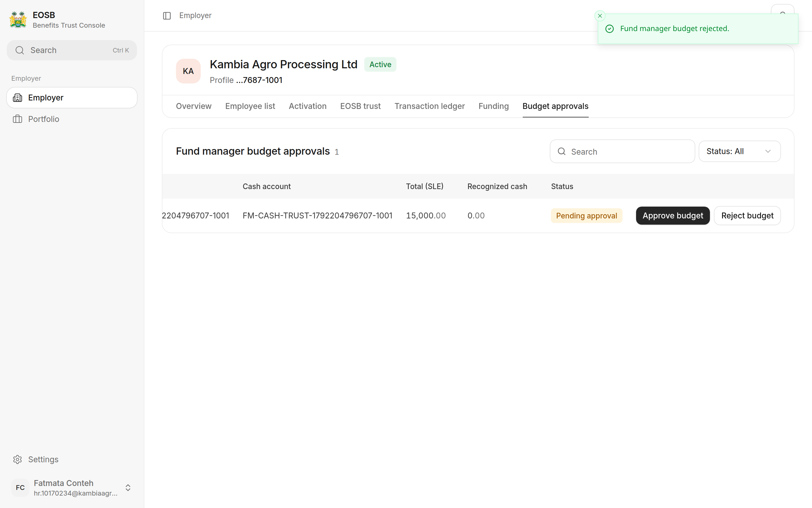Go to the Activation tab

[307, 106]
